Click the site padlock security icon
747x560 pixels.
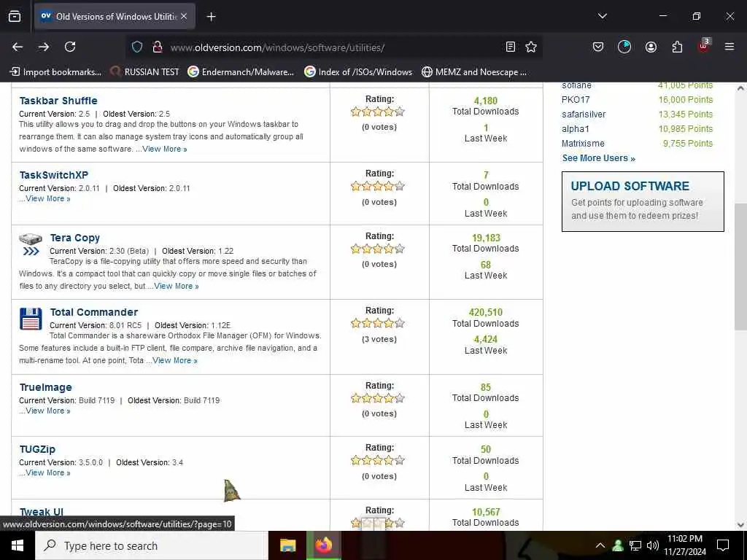(158, 47)
